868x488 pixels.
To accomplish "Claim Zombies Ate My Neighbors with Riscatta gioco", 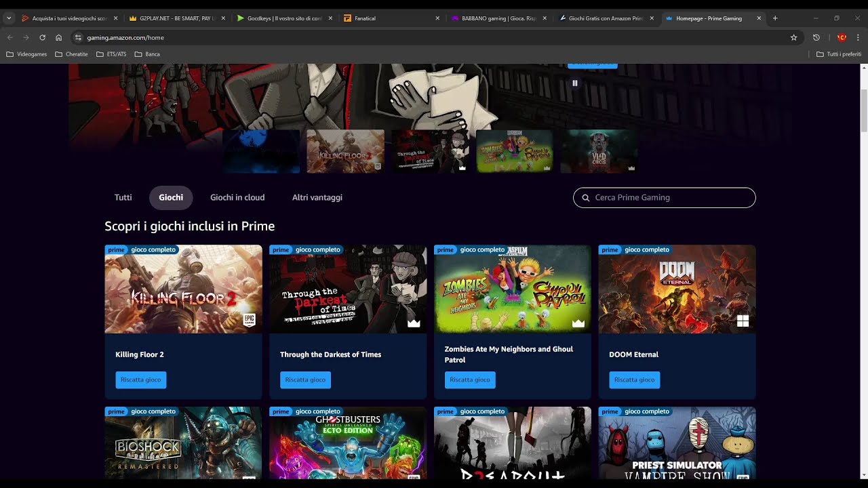I will click(x=470, y=380).
